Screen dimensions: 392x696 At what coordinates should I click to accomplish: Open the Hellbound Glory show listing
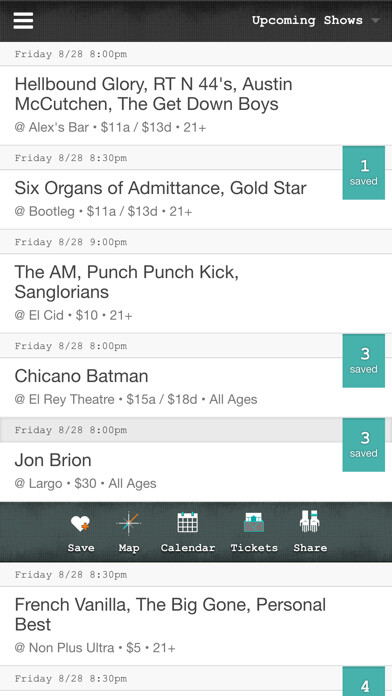pos(196,105)
